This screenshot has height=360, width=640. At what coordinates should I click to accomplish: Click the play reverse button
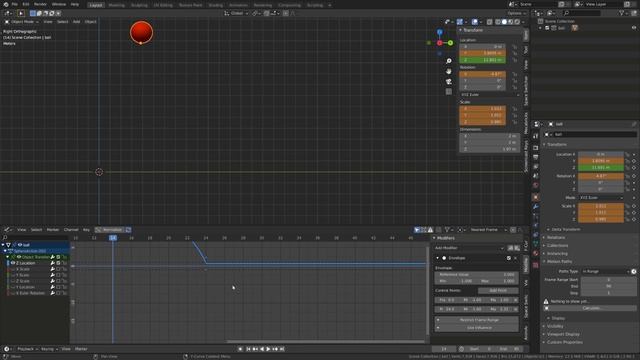[262, 349]
